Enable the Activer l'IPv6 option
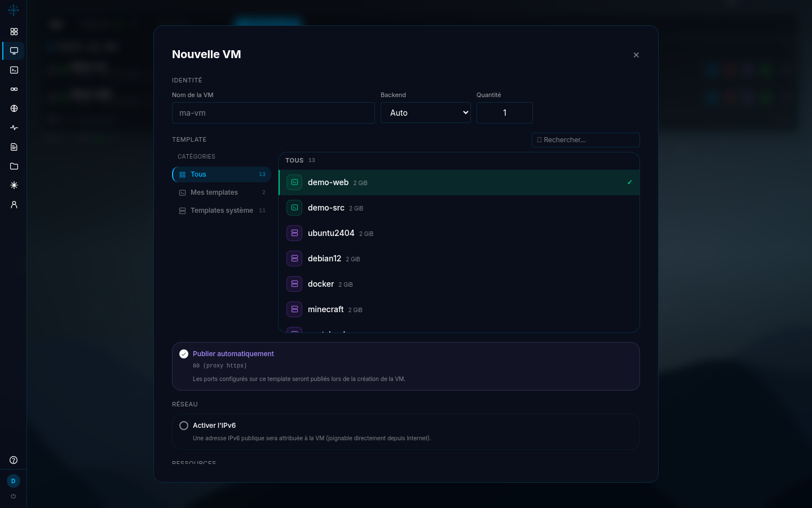Viewport: 812px width, 508px height. pyautogui.click(x=184, y=426)
